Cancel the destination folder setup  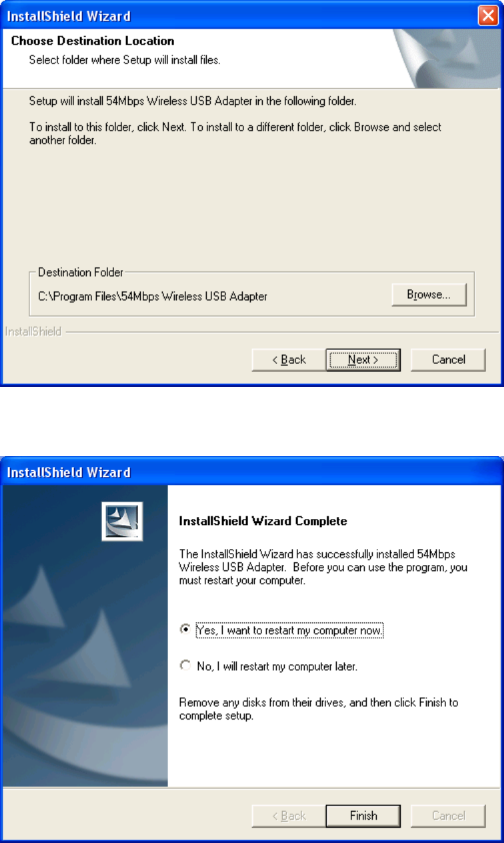tap(448, 359)
